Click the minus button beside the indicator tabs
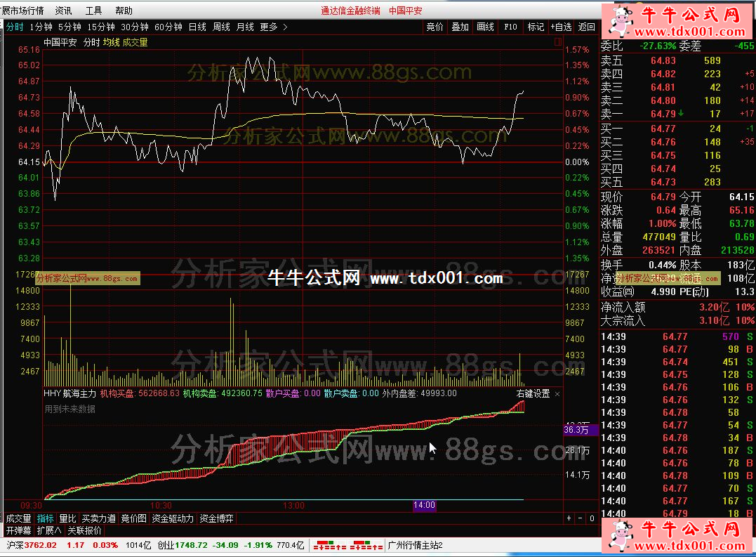 [580, 518]
